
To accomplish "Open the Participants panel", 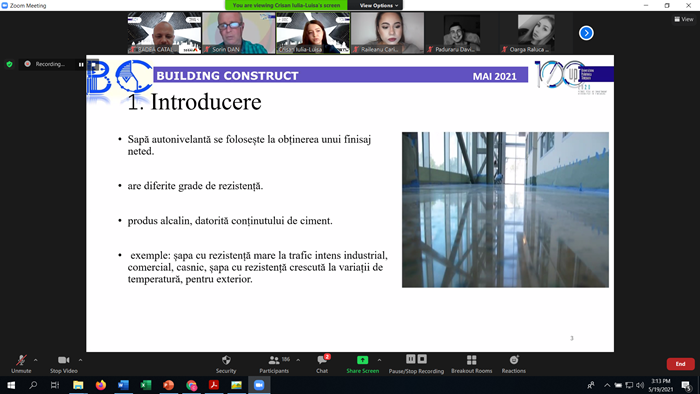I will coord(274,364).
